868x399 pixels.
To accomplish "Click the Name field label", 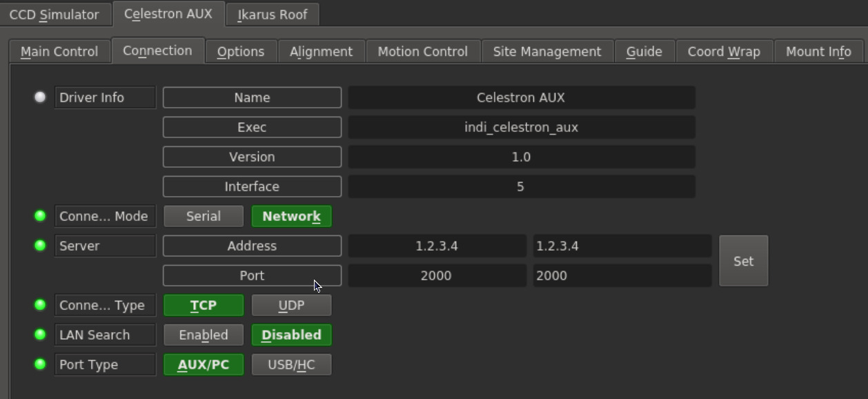I will pos(252,97).
